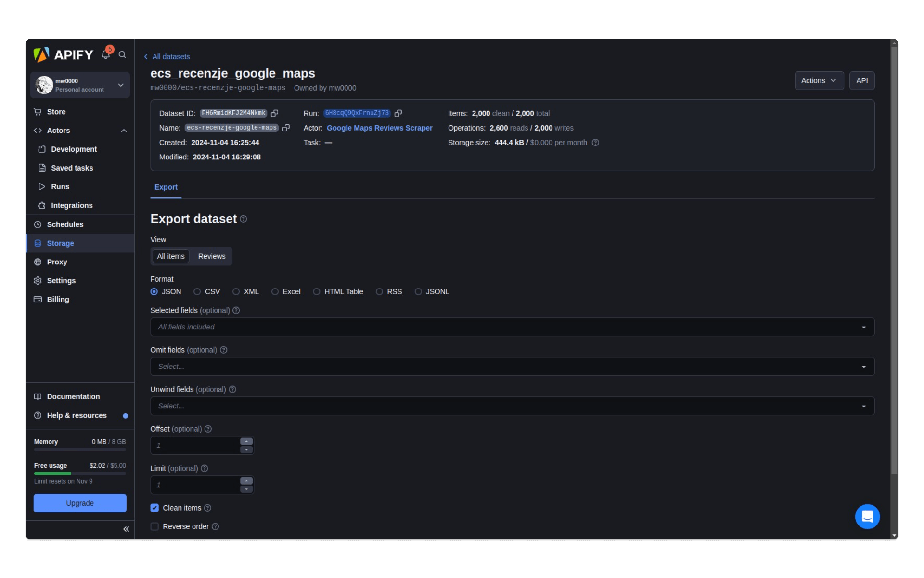Click the API button
Image resolution: width=924 pixels, height=578 pixels.
[862, 81]
